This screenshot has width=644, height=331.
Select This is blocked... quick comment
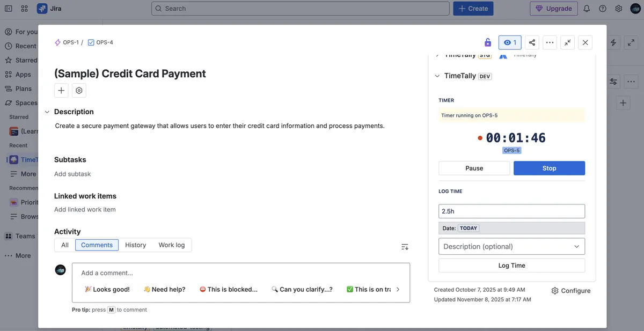pos(229,289)
